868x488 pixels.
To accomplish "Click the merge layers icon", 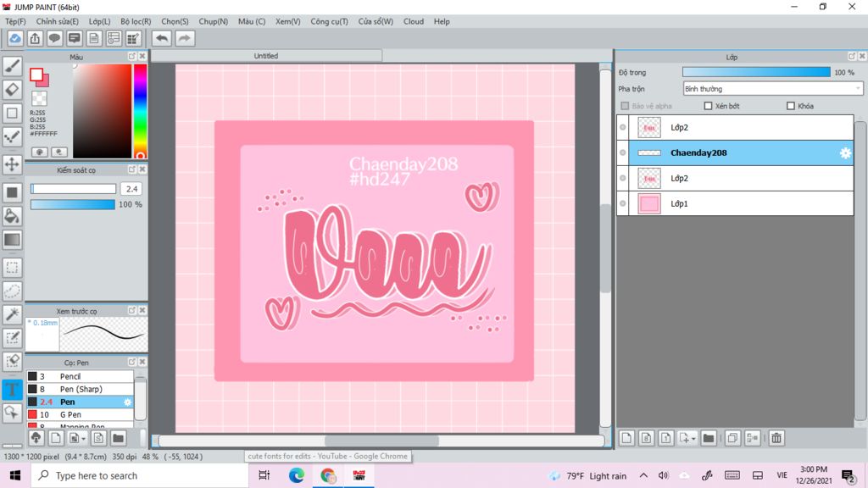I will point(753,438).
